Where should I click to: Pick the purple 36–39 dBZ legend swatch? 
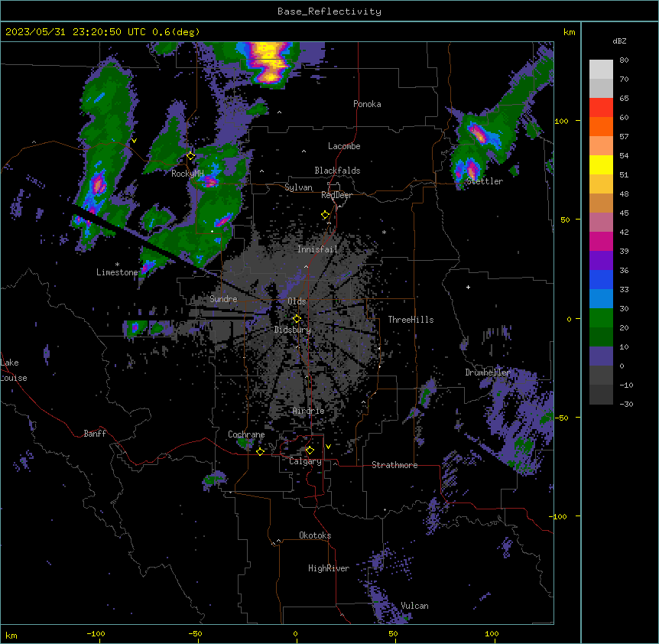tap(601, 261)
